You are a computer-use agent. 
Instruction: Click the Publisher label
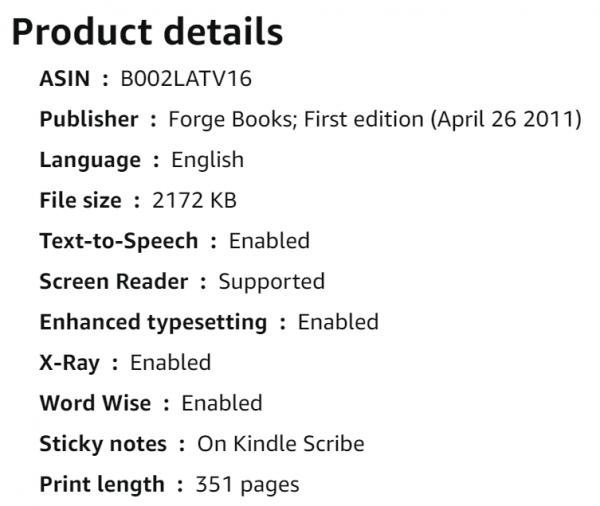click(x=88, y=119)
